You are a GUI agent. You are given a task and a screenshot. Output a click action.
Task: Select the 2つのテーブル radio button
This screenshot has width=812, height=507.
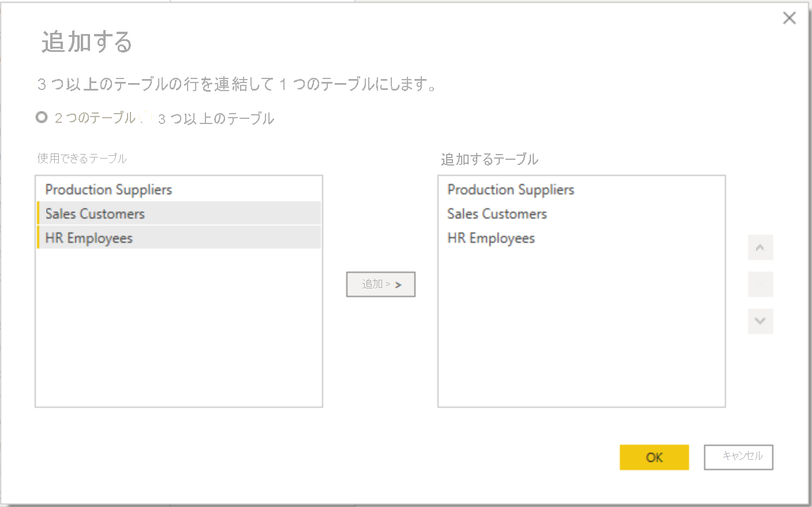point(42,118)
